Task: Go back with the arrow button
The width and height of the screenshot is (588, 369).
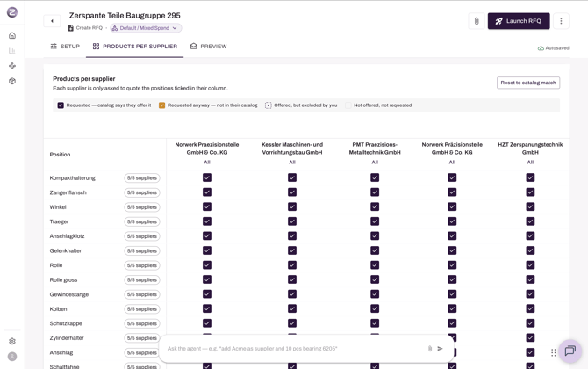Action: coord(52,21)
